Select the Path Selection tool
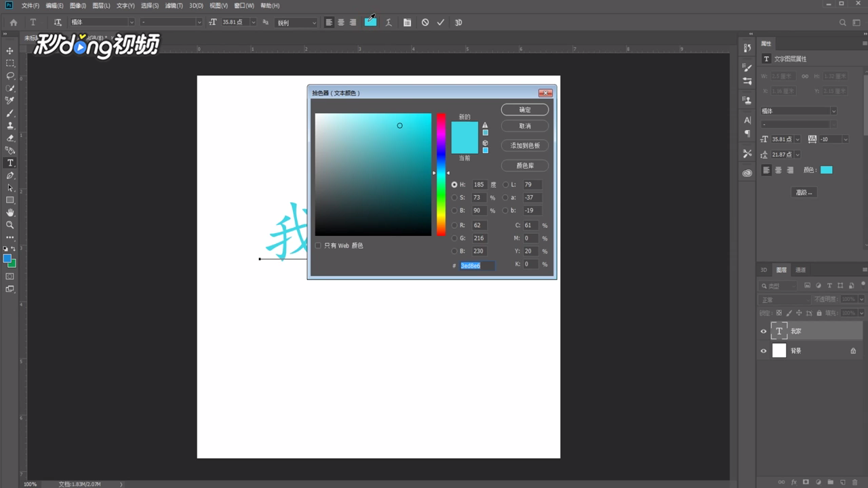The image size is (868, 488). [x=10, y=188]
